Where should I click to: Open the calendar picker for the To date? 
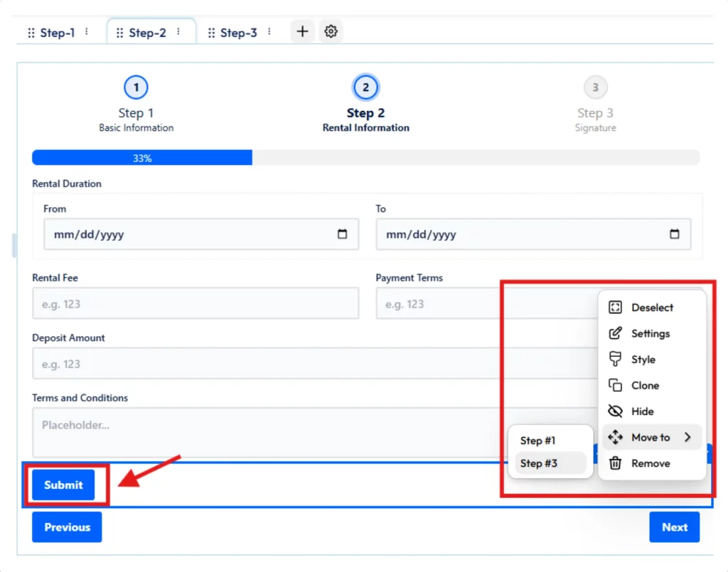674,234
